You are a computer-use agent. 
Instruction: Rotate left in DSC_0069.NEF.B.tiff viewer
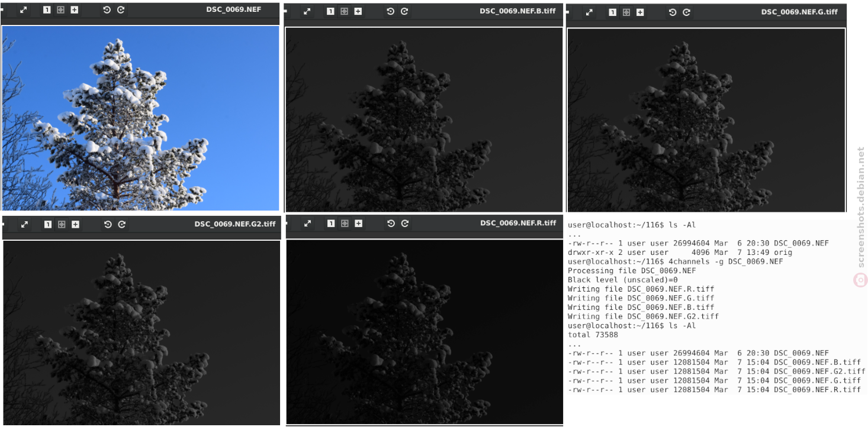tap(390, 11)
